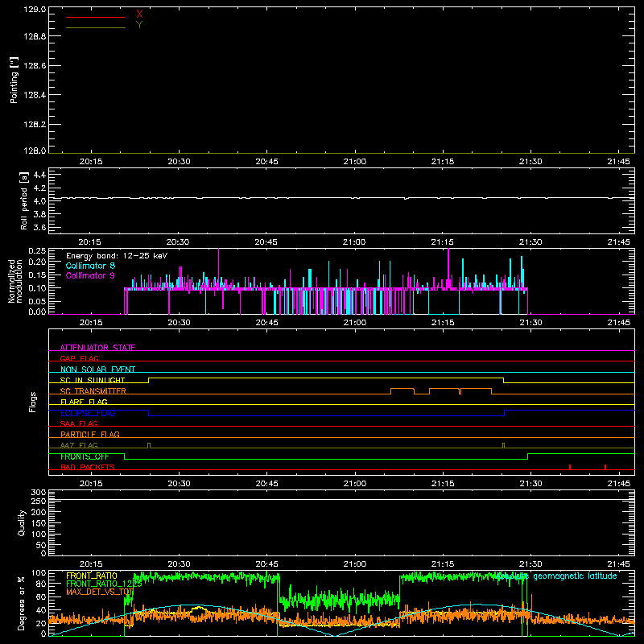
Task: Click the olive Y legend line
Action: point(96,27)
